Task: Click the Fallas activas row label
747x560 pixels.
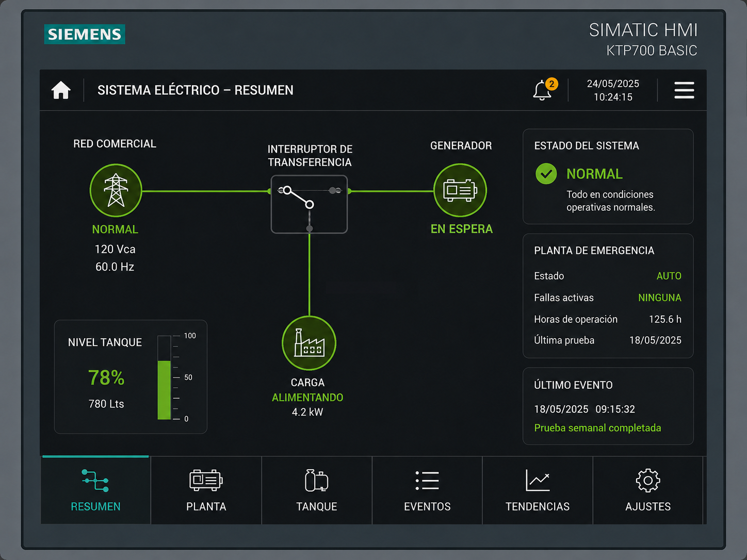Action: pyautogui.click(x=564, y=298)
